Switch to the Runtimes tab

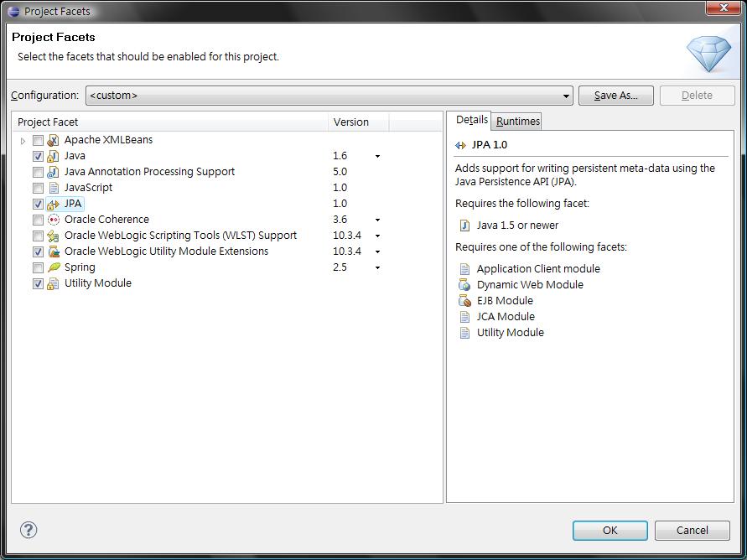(x=518, y=121)
